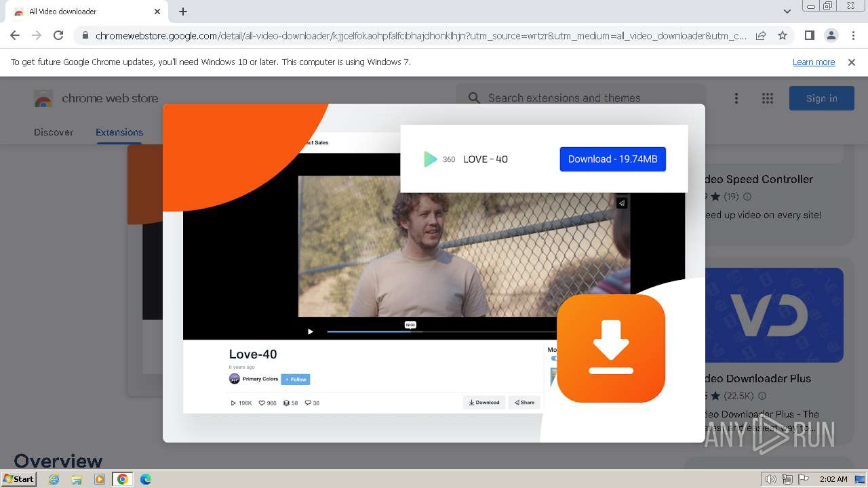The width and height of the screenshot is (868, 488).
Task: Click the Share button under Love-40
Action: click(524, 403)
